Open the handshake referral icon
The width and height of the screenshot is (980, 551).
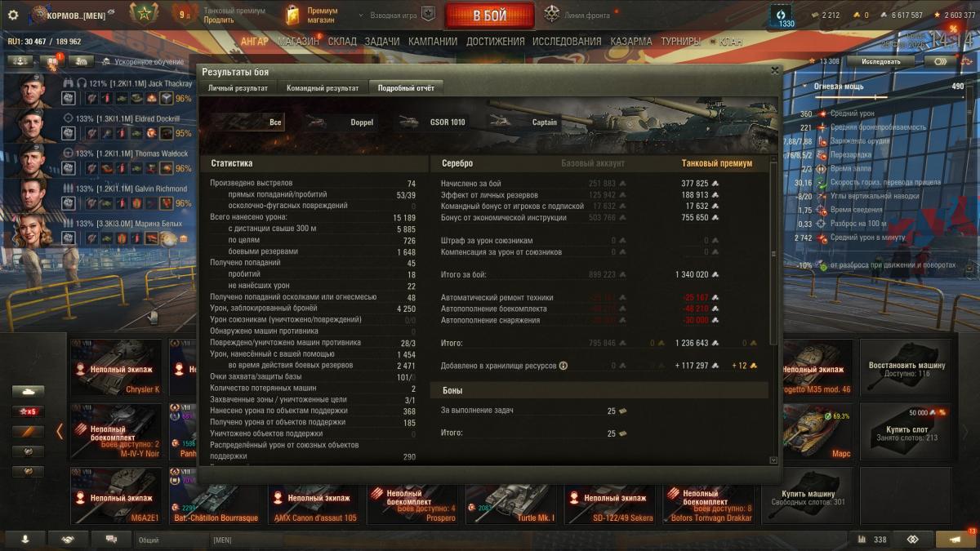(x=67, y=539)
